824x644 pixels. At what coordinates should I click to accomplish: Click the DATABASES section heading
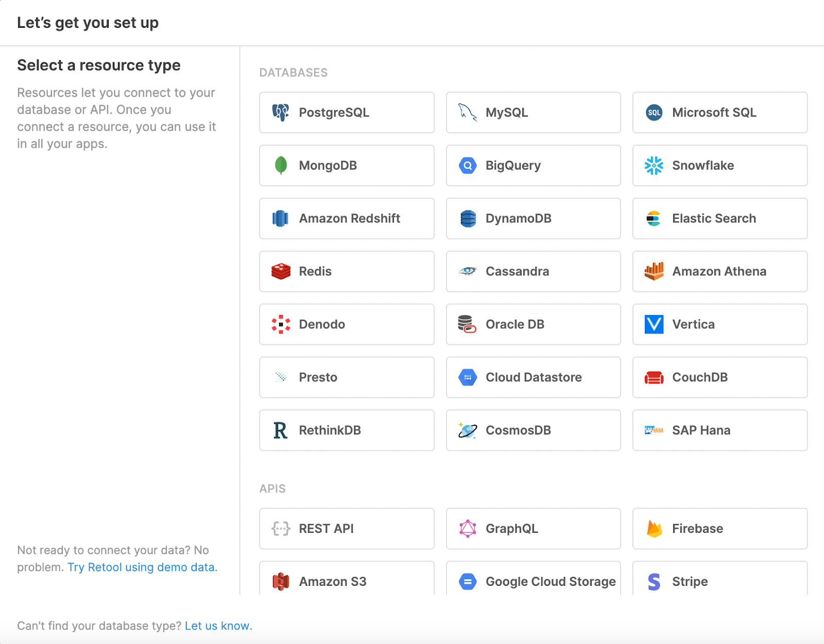294,73
